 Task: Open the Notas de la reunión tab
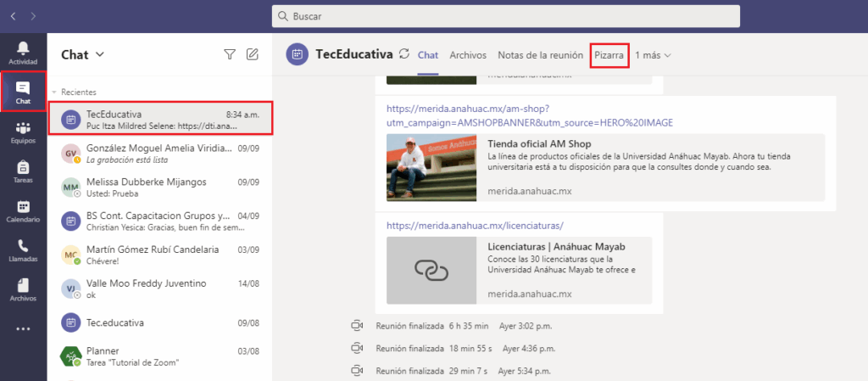pyautogui.click(x=540, y=55)
